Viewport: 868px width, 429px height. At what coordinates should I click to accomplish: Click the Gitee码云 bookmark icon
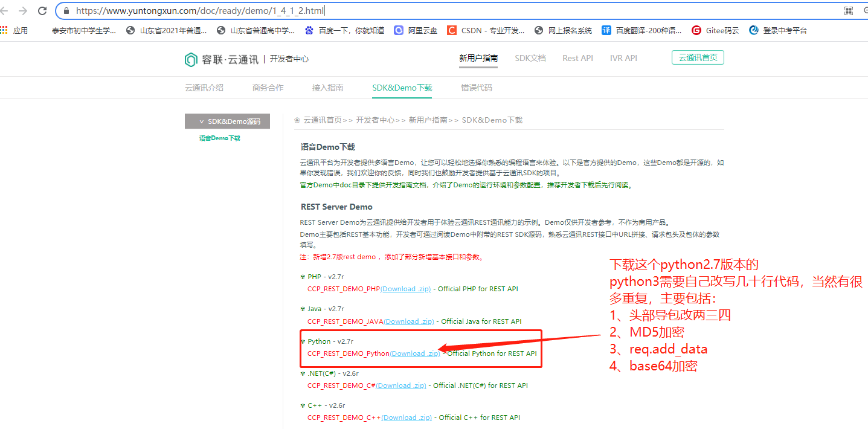click(696, 30)
